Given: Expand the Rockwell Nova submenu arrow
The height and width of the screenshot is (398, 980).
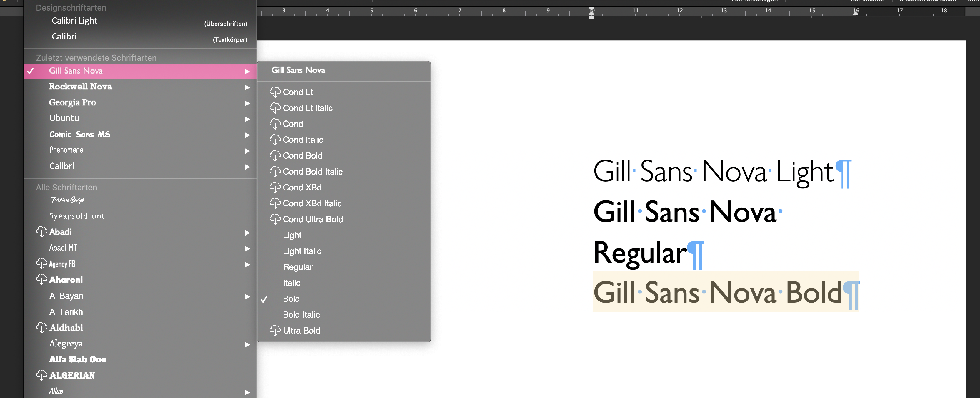Looking at the screenshot, I should pos(247,87).
